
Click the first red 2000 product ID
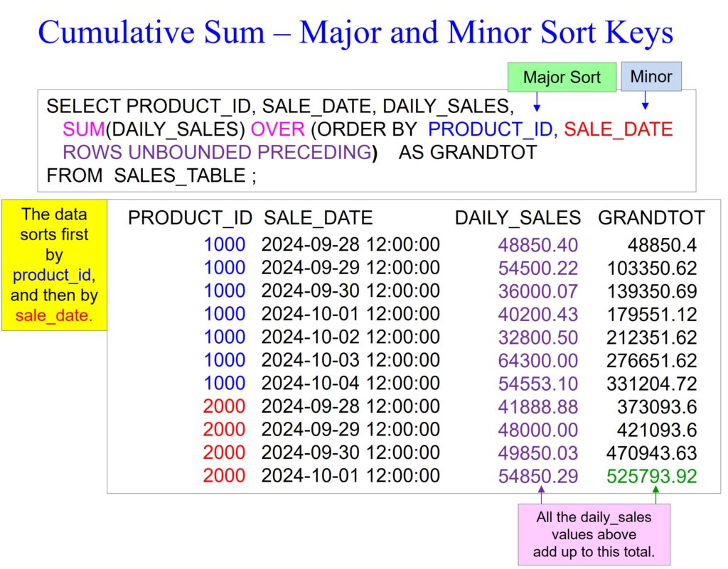coord(224,406)
